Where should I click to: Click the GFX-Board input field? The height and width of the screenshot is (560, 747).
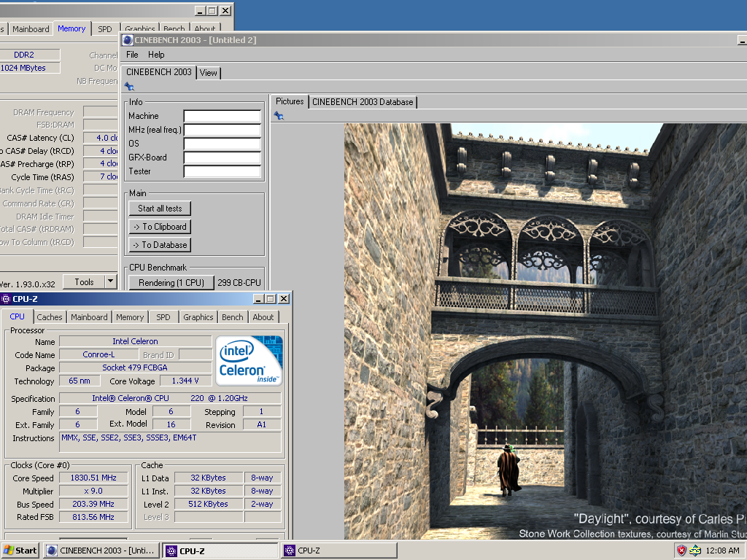click(222, 157)
